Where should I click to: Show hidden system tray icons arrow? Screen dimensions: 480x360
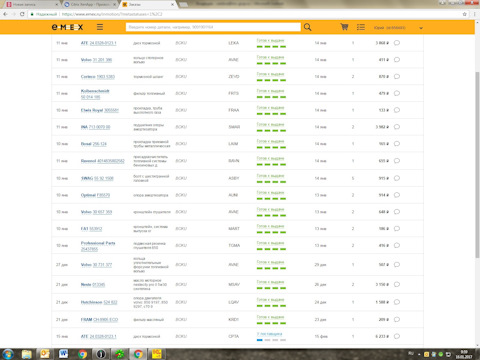[x=419, y=354]
